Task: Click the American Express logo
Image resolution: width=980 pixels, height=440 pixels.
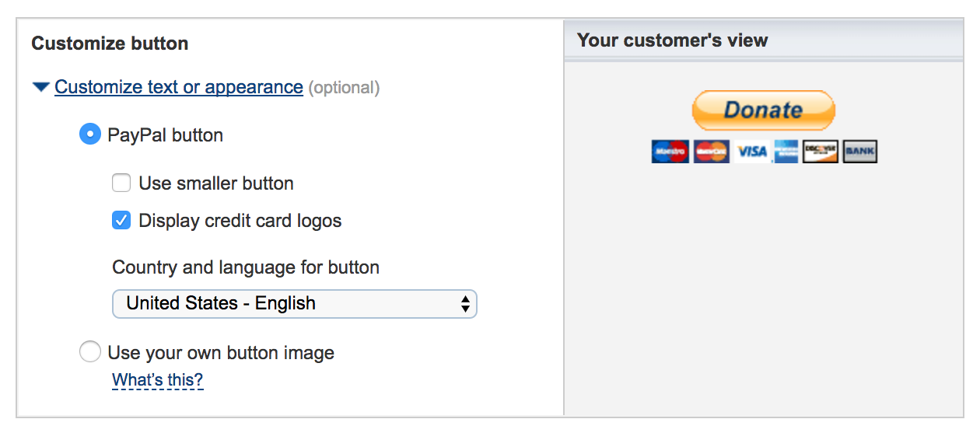Action: pos(786,152)
